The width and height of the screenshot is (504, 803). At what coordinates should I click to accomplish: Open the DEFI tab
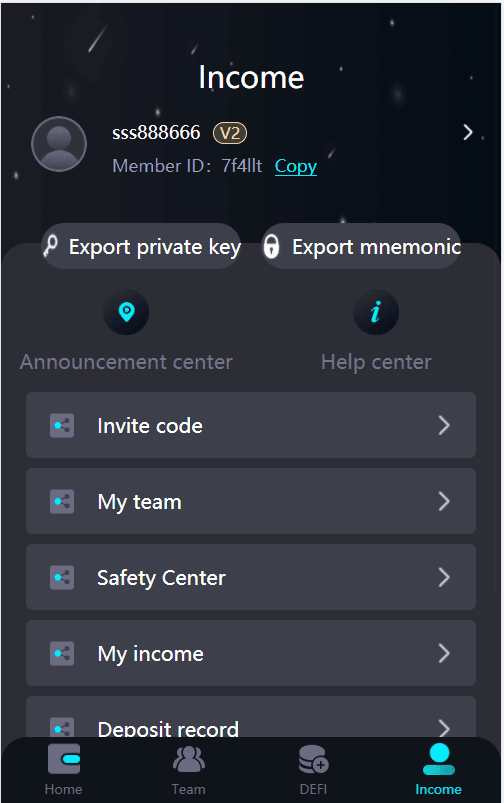[313, 770]
